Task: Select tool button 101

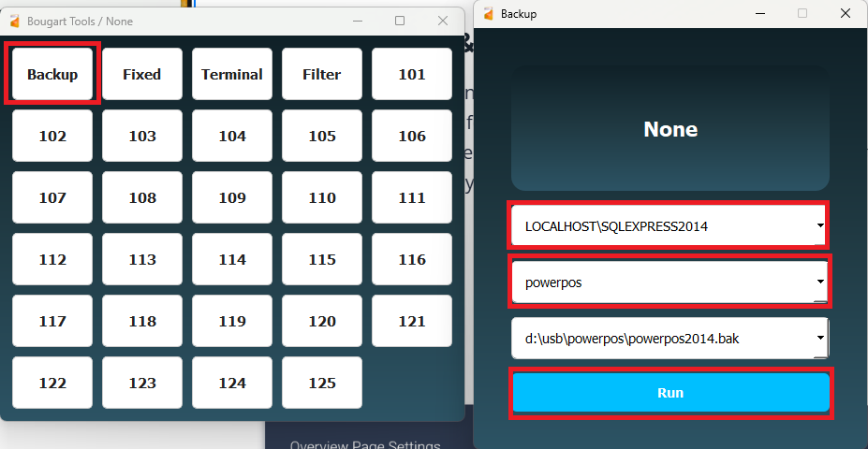Action: pos(412,74)
